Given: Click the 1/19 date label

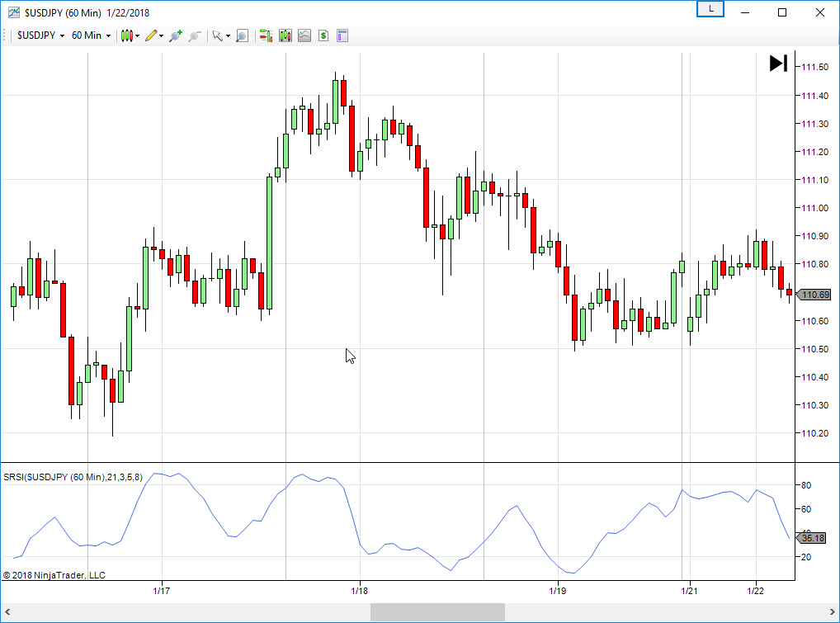Looking at the screenshot, I should coord(558,591).
